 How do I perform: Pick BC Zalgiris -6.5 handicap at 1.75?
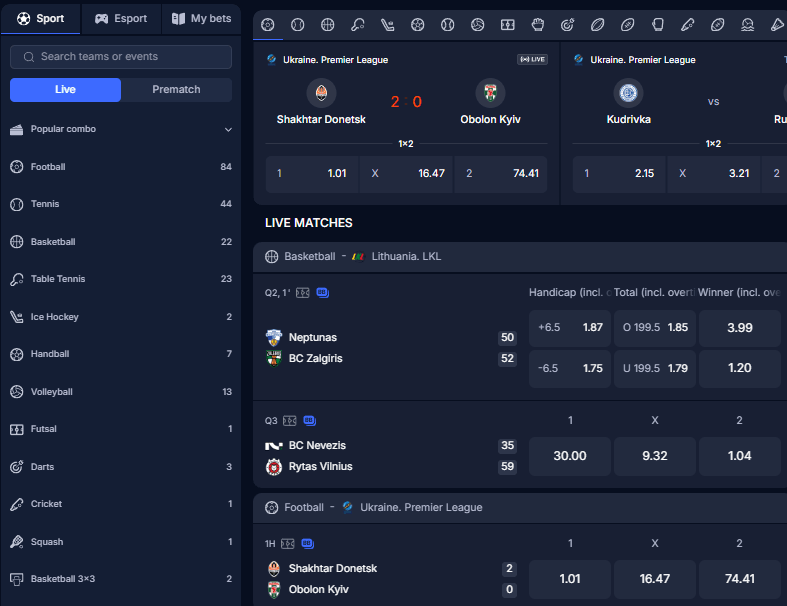(x=570, y=369)
